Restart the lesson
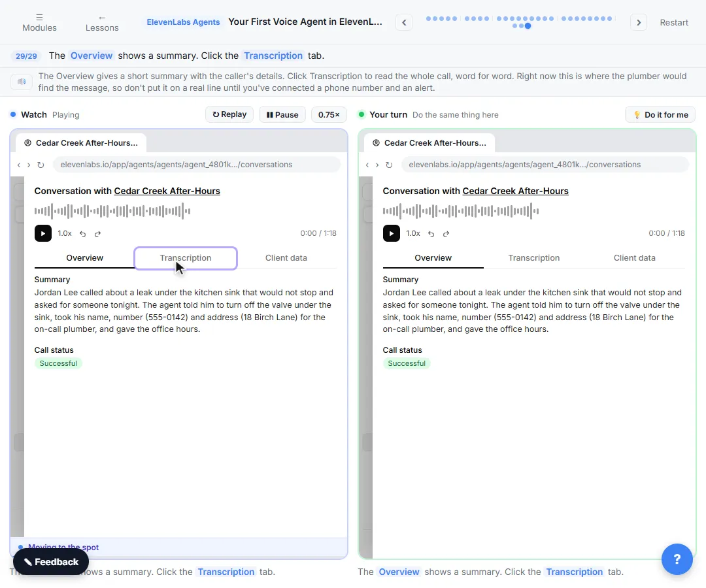This screenshot has height=588, width=706. click(x=673, y=22)
